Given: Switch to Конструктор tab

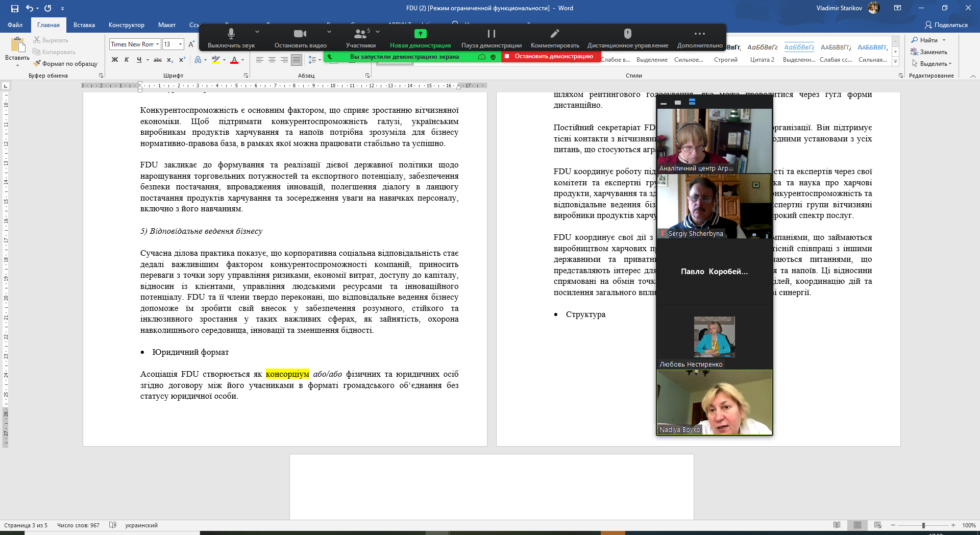Looking at the screenshot, I should [x=127, y=25].
